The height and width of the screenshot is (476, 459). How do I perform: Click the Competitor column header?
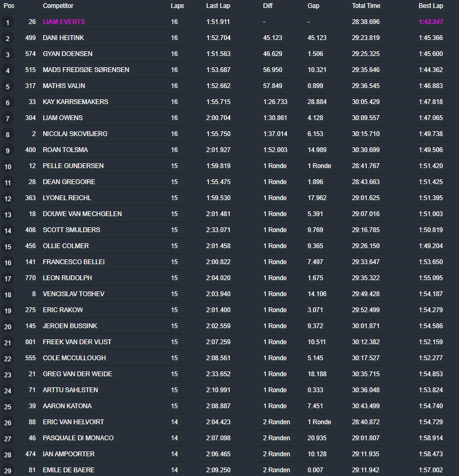58,6
